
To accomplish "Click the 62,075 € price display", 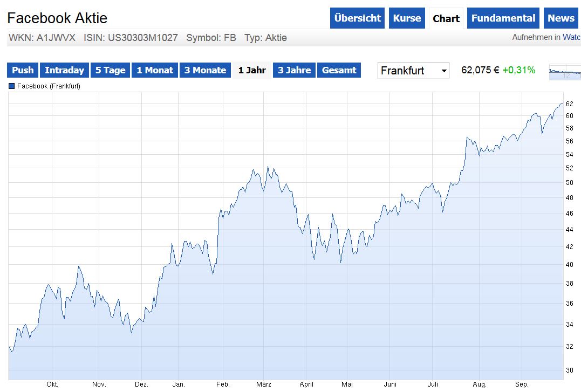I will coord(477,70).
